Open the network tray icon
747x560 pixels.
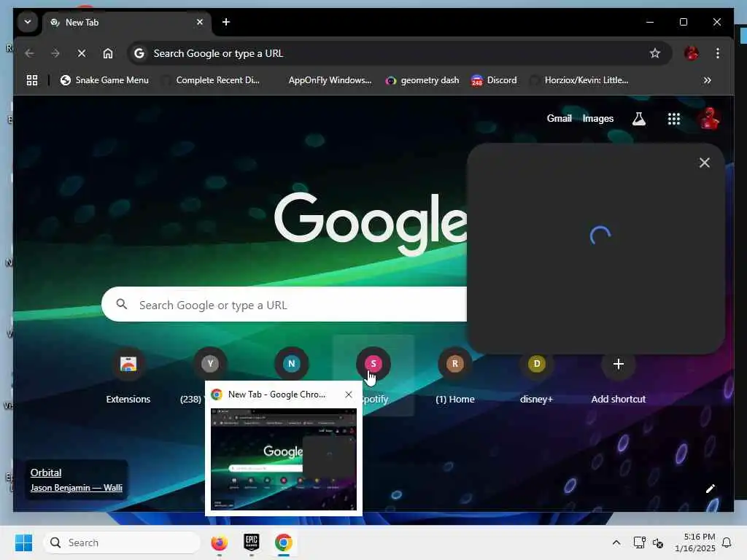click(639, 542)
